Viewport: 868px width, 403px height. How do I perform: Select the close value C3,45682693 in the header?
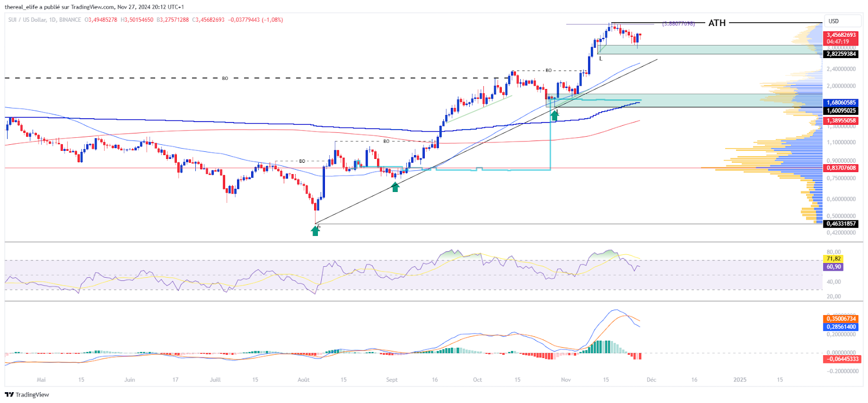208,20
